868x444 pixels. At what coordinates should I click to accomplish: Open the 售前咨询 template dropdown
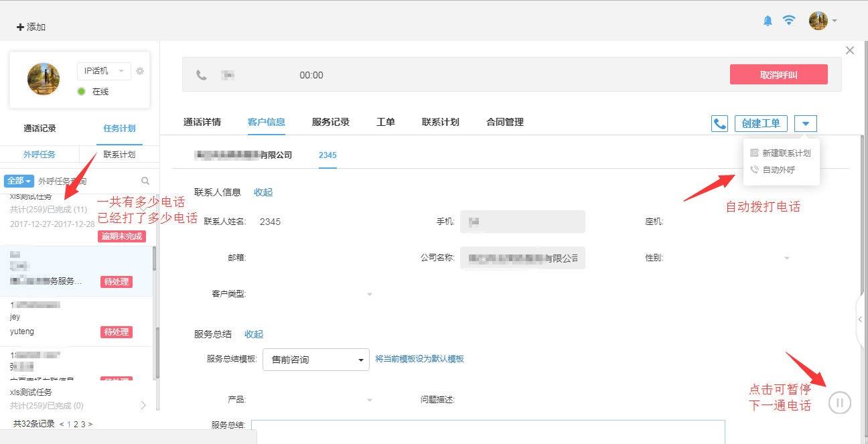316,360
